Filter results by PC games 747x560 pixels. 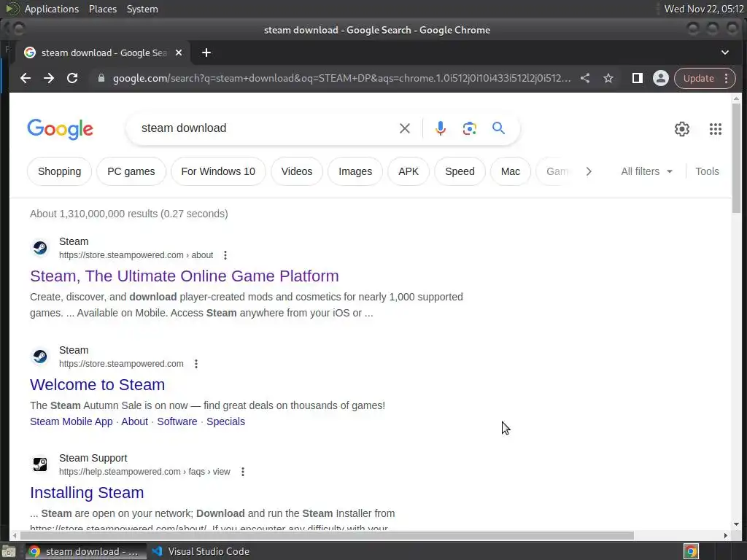click(x=131, y=171)
